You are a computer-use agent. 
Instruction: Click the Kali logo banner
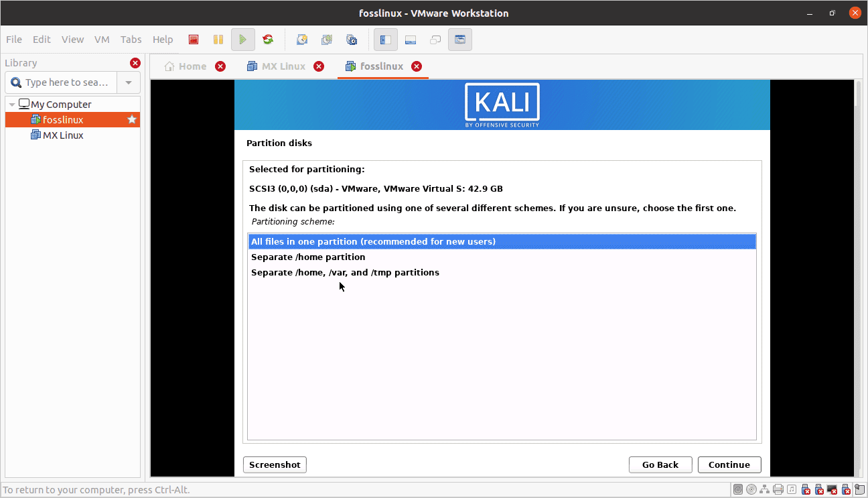click(502, 105)
